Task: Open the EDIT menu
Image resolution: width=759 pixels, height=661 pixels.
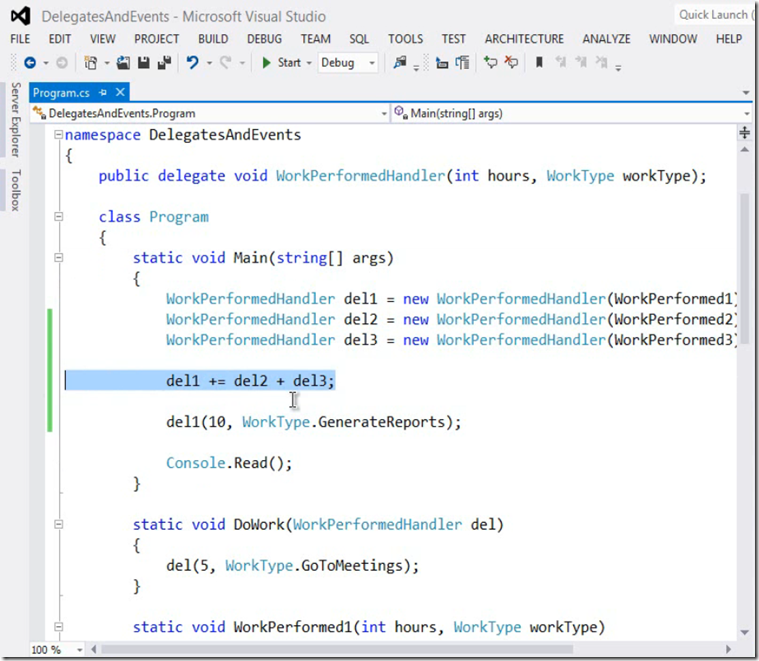Action: tap(60, 39)
